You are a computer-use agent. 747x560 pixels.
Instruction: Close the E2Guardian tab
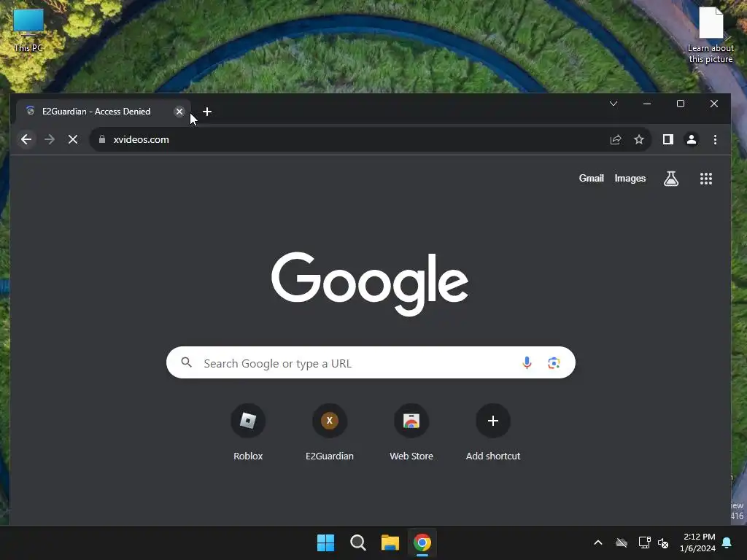(x=179, y=112)
